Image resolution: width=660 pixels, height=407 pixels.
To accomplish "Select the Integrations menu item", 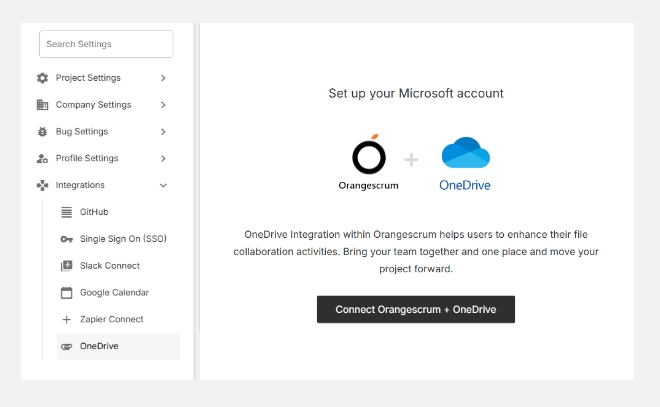I will [103, 185].
